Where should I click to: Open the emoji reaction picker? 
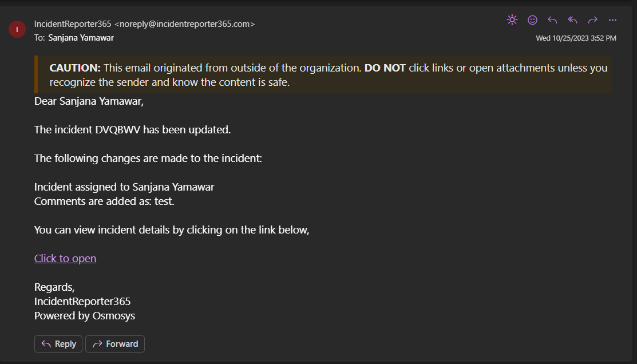[532, 20]
